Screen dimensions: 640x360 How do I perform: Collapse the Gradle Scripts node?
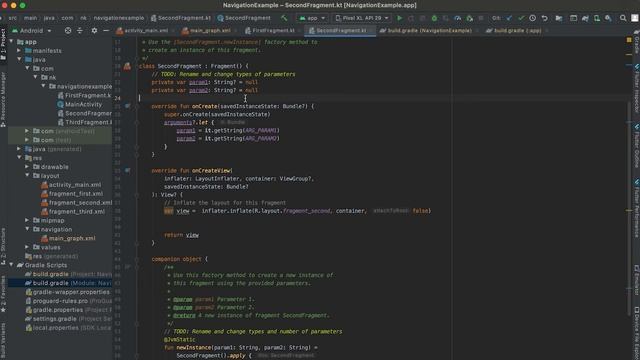tap(12, 265)
